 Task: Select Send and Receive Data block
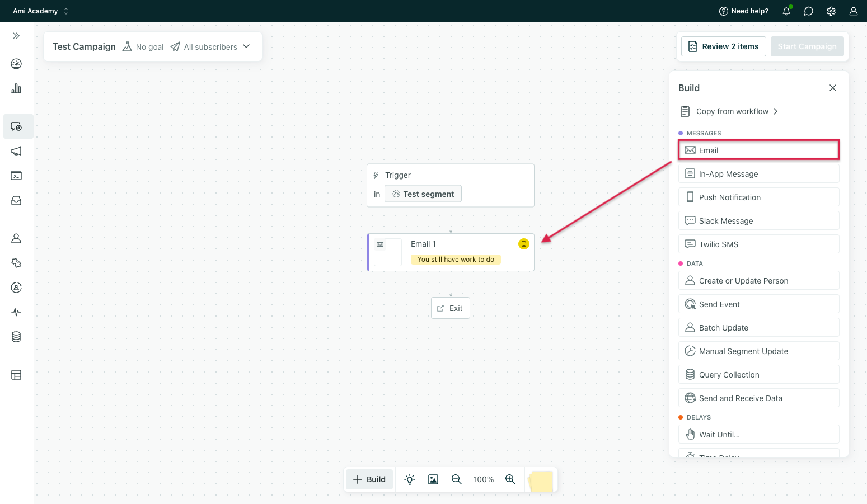click(x=759, y=398)
